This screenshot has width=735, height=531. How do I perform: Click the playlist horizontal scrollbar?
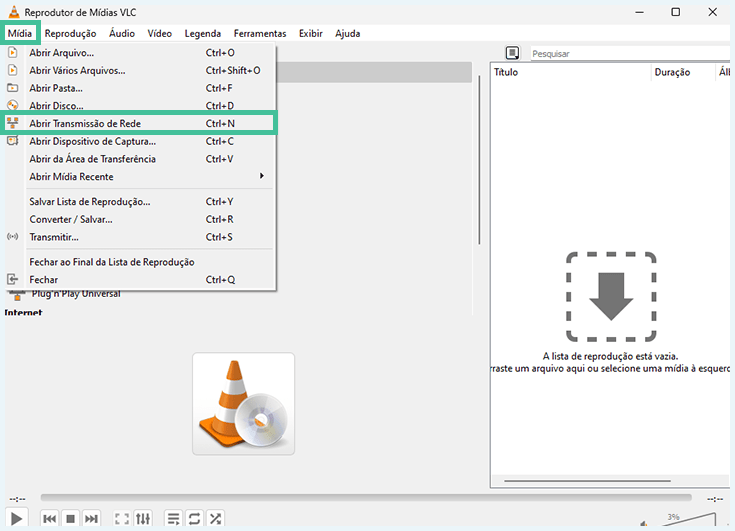(587, 480)
